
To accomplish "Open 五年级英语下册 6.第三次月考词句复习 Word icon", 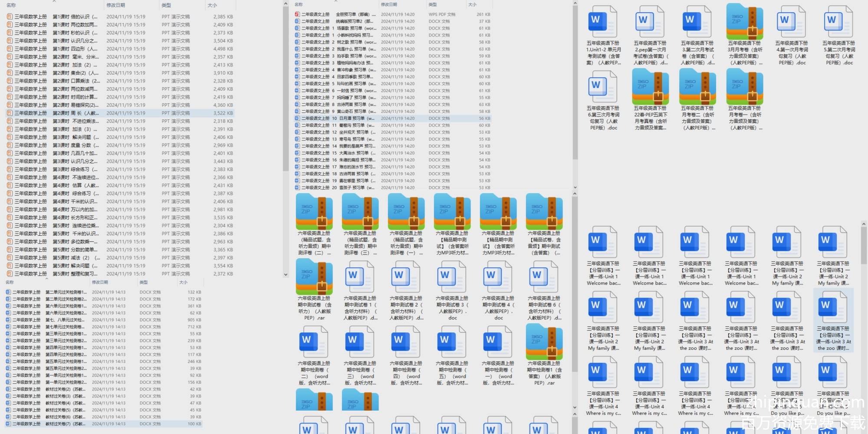I will 603,87.
